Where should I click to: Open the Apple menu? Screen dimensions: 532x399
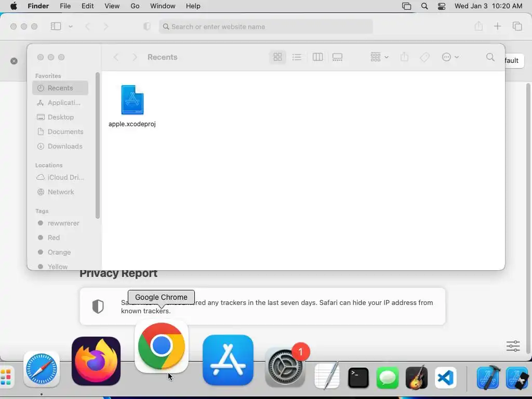(14, 6)
